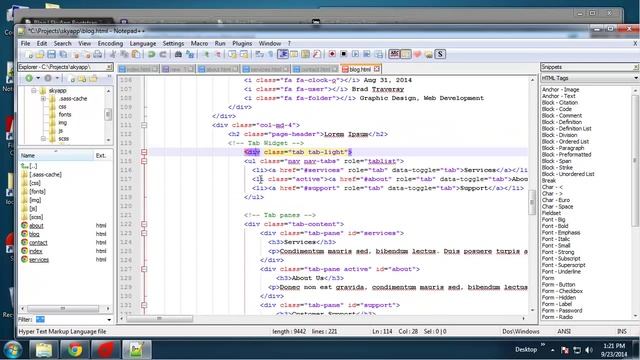Collapse the scss folder tree node
This screenshot has height=360, width=640.
tap(43, 139)
